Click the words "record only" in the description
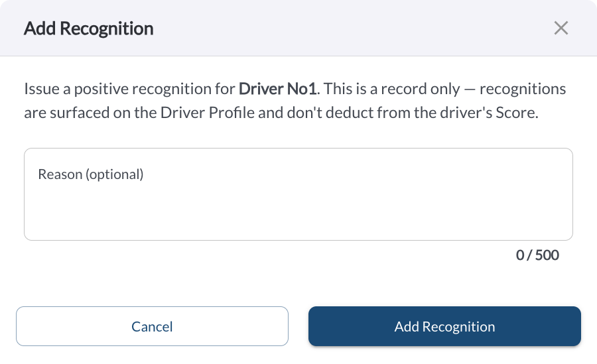The height and width of the screenshot is (364, 597). click(421, 89)
